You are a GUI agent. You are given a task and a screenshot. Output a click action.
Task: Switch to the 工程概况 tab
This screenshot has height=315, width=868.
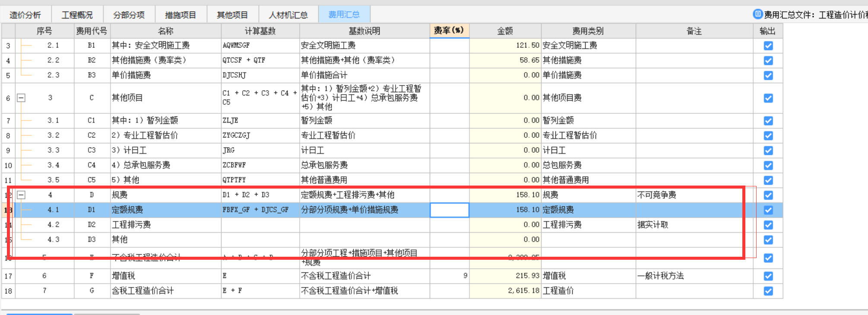[x=77, y=15]
